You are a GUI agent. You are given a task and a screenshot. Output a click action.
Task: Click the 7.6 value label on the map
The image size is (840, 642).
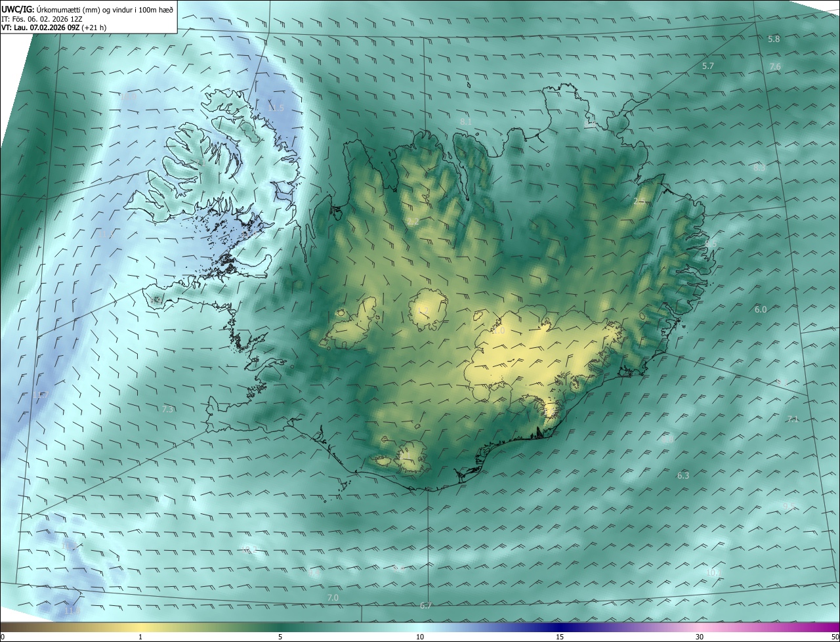click(775, 67)
